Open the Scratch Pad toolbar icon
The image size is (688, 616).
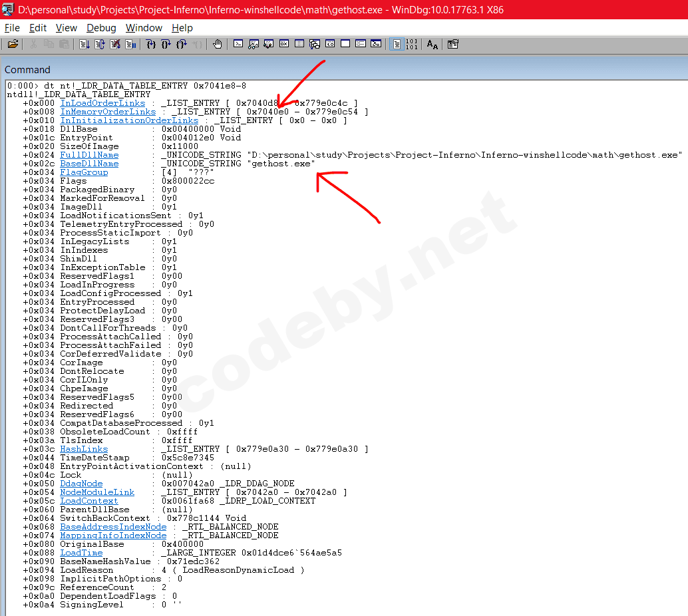tap(345, 44)
